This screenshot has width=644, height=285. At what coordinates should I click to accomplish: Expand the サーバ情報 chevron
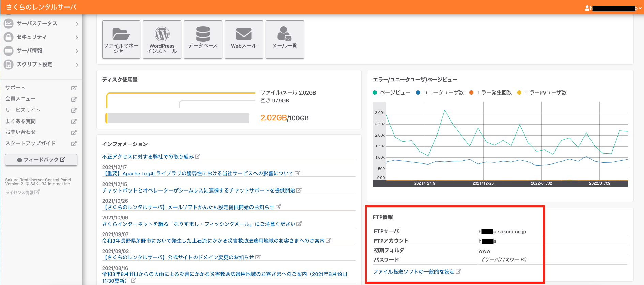tap(77, 51)
